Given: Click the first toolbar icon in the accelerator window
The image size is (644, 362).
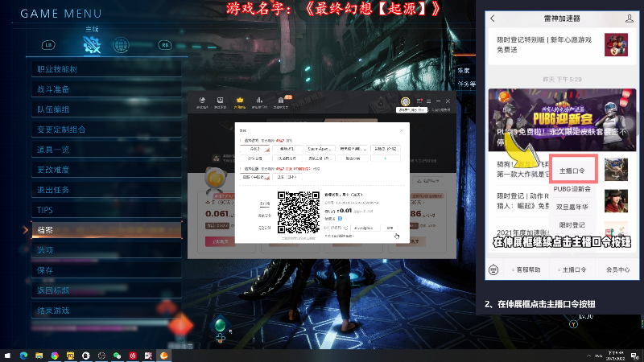Looking at the screenshot, I should [x=202, y=102].
